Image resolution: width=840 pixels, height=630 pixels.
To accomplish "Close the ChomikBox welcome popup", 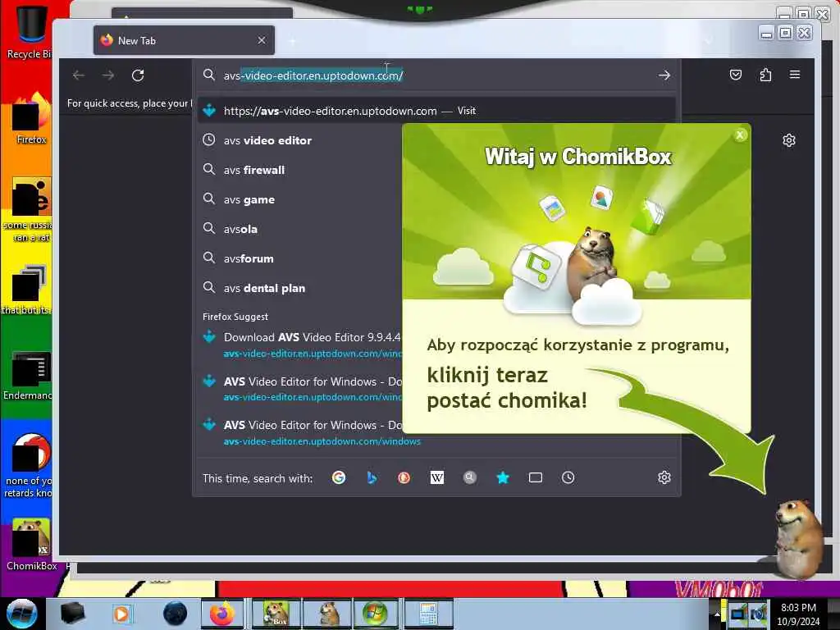I will click(741, 135).
